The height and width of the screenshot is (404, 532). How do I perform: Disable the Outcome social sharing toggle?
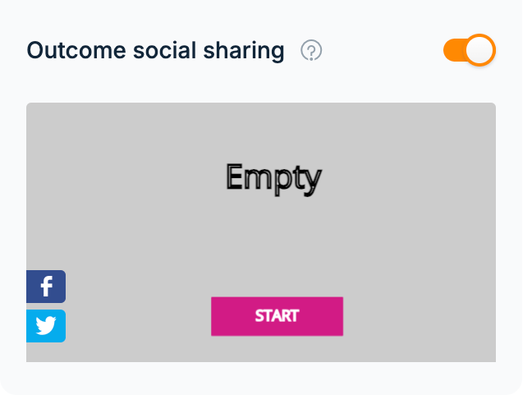click(x=470, y=50)
